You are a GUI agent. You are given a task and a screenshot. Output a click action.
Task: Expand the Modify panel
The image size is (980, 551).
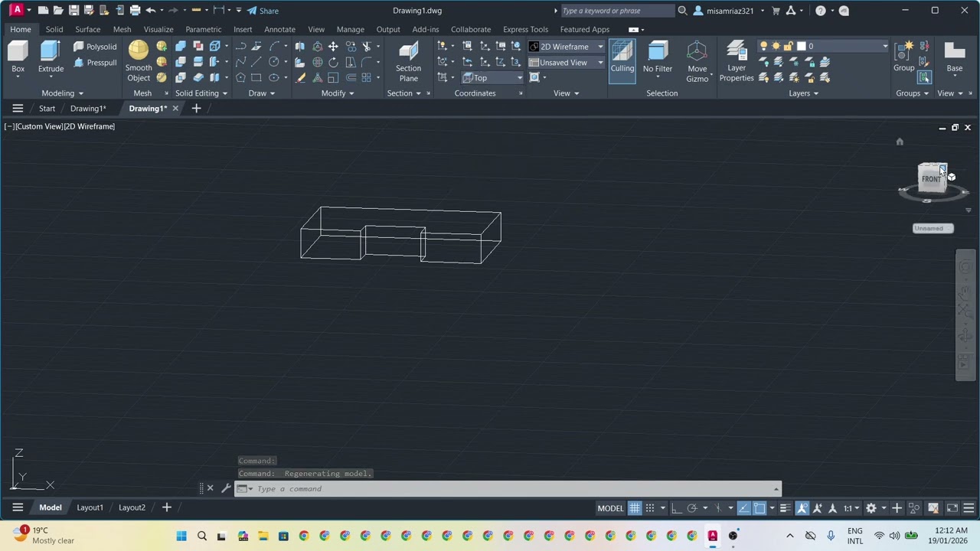337,93
